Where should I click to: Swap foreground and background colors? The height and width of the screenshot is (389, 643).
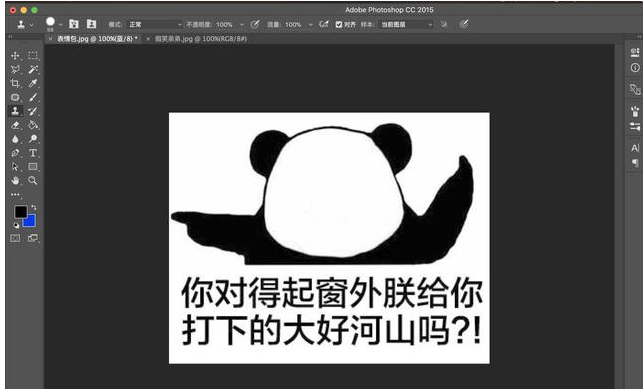pos(34,207)
